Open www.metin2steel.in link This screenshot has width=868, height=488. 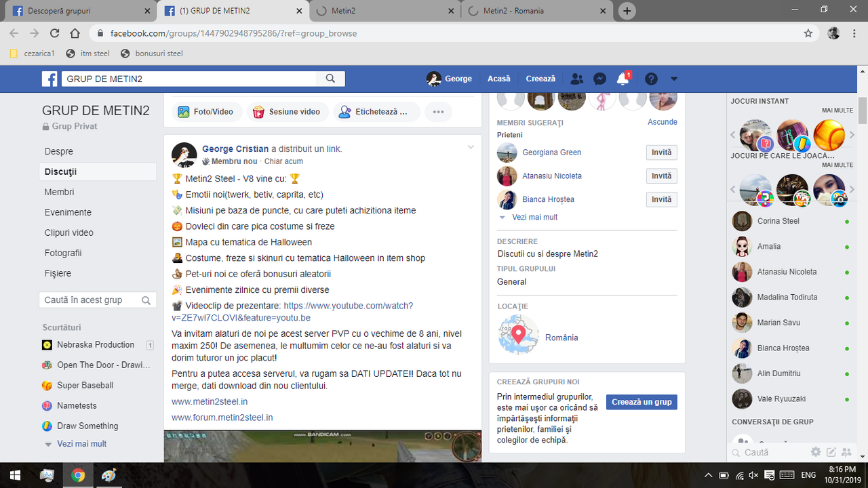point(210,401)
